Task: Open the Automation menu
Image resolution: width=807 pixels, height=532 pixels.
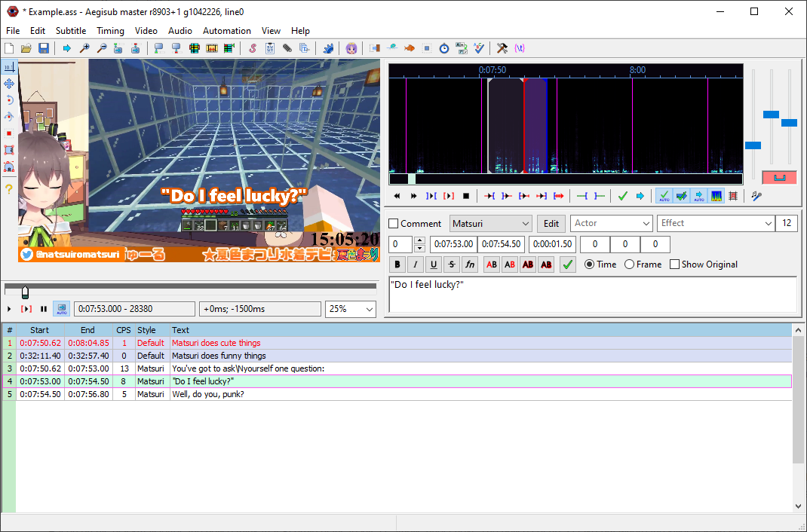Action: point(226,31)
